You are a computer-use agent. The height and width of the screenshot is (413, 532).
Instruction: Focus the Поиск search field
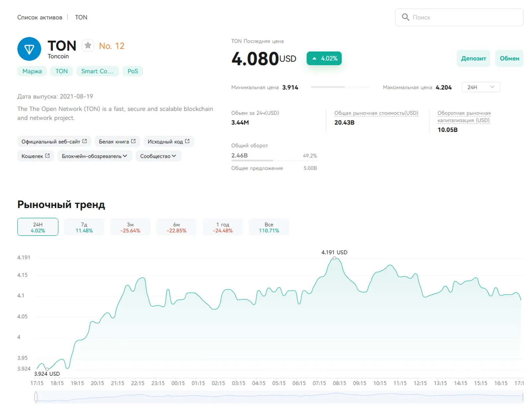(x=459, y=17)
